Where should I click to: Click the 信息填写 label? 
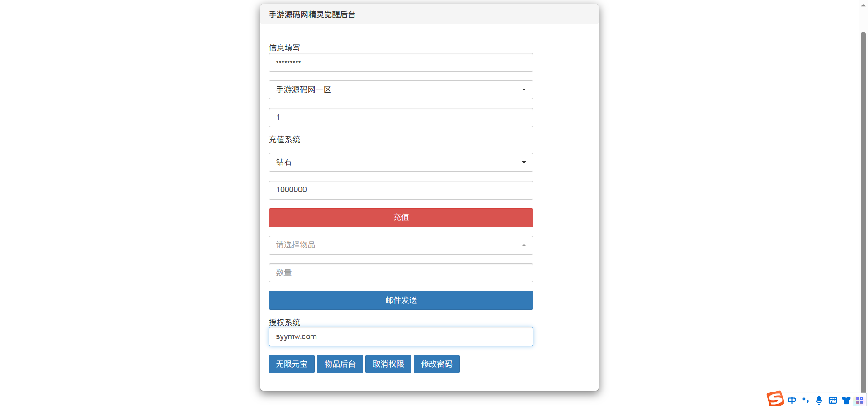pyautogui.click(x=284, y=47)
